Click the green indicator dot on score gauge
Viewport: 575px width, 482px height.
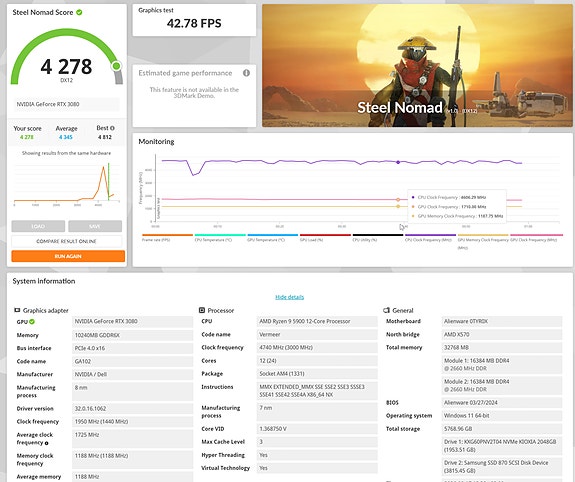click(x=116, y=66)
